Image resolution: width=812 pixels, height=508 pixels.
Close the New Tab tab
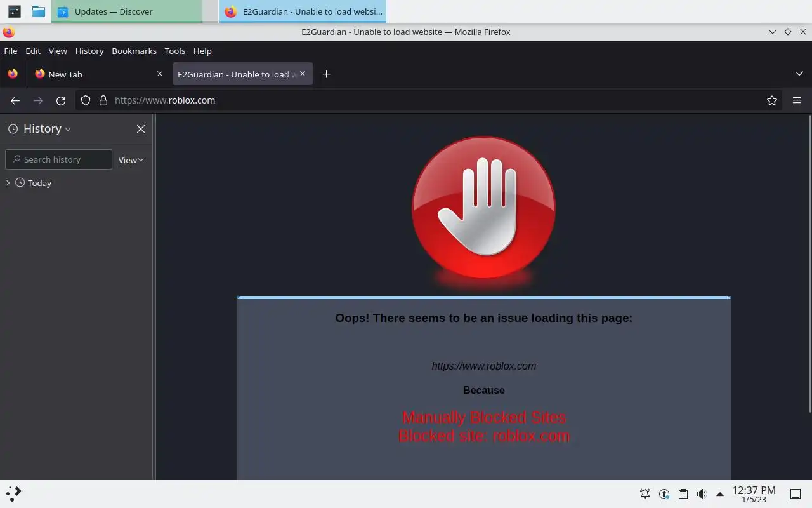coord(160,74)
